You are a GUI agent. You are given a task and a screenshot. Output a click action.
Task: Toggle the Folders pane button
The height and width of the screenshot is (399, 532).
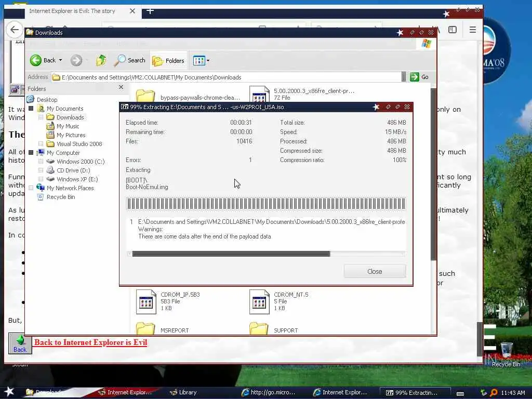tap(168, 61)
